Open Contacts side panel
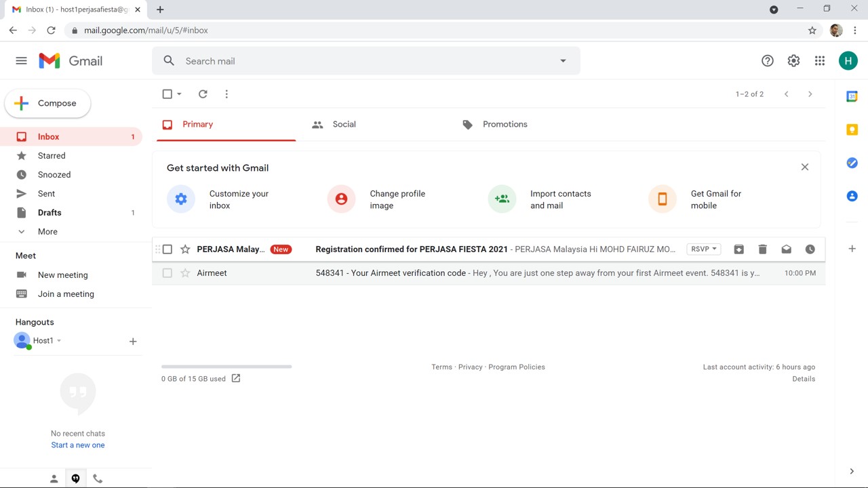 (x=852, y=196)
